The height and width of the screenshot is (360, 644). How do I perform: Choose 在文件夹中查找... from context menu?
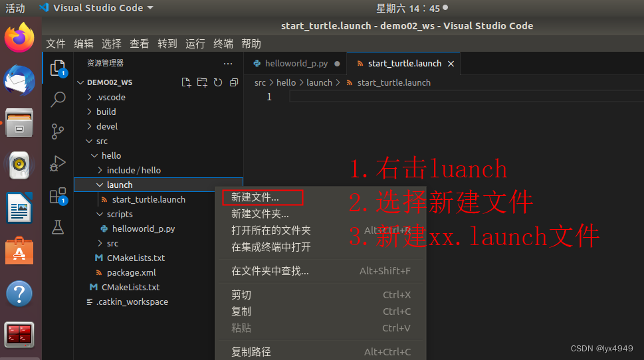point(320,271)
